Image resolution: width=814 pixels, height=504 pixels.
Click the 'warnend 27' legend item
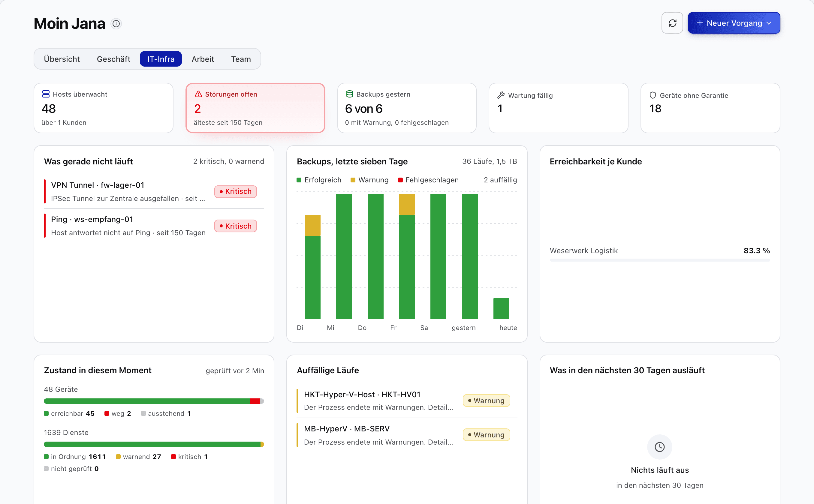(x=138, y=457)
